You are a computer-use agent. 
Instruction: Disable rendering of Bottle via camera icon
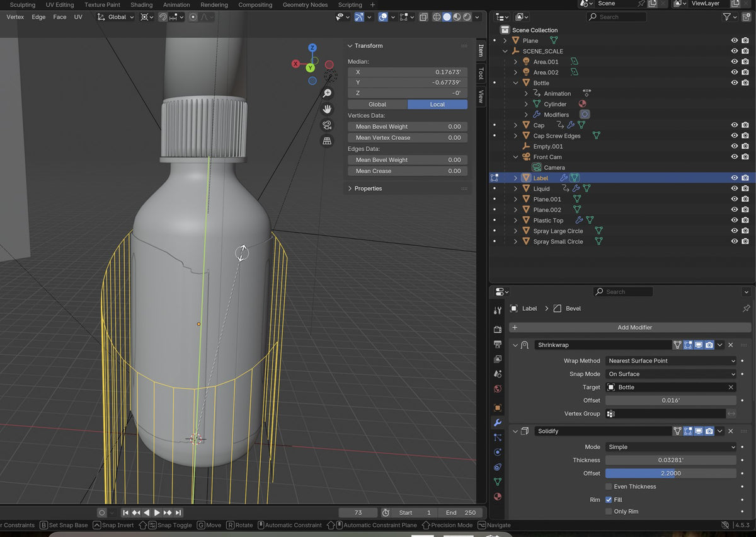(745, 83)
